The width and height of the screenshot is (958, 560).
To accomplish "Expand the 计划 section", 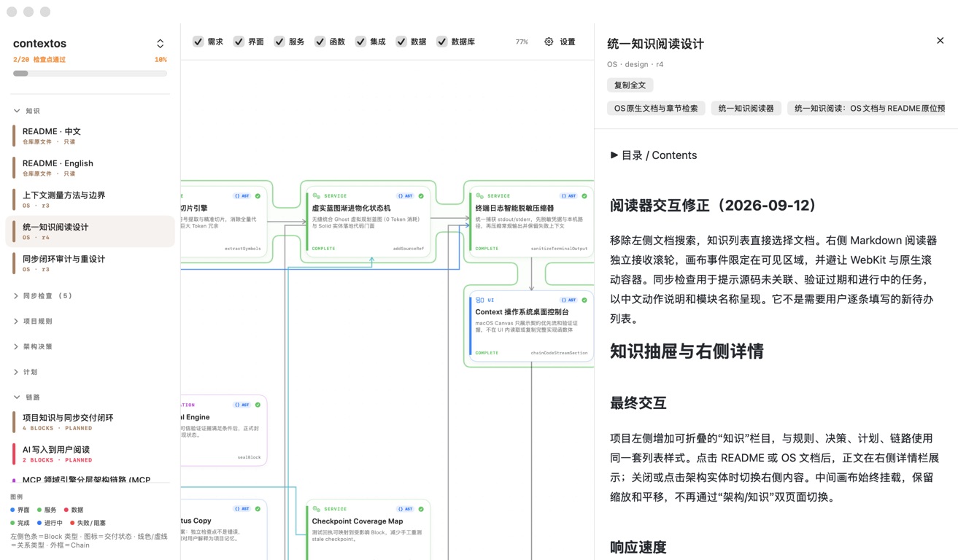I will pyautogui.click(x=16, y=372).
